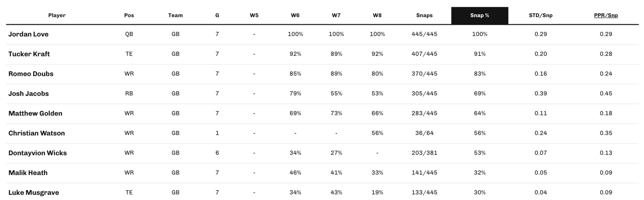Sort by Snaps column header
This screenshot has height=200, width=644.
424,15
